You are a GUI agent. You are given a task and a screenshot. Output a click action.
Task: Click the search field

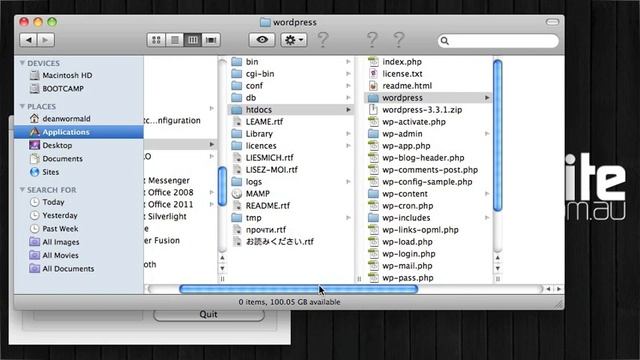(498, 41)
